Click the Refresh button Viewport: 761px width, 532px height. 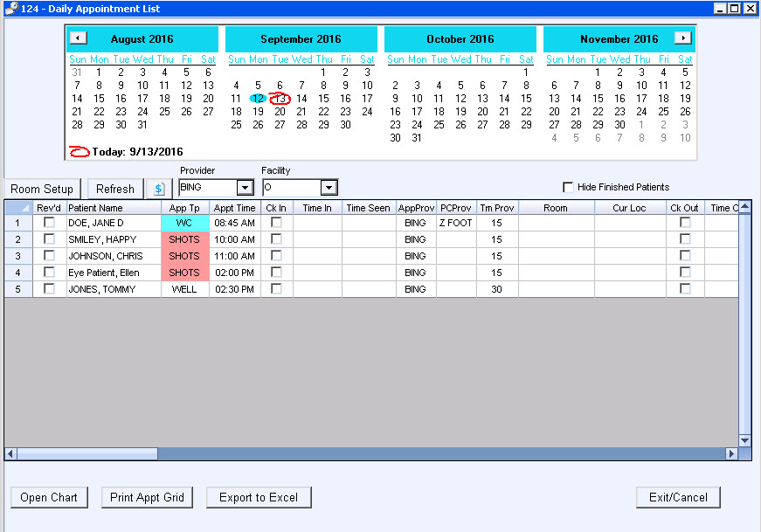115,189
